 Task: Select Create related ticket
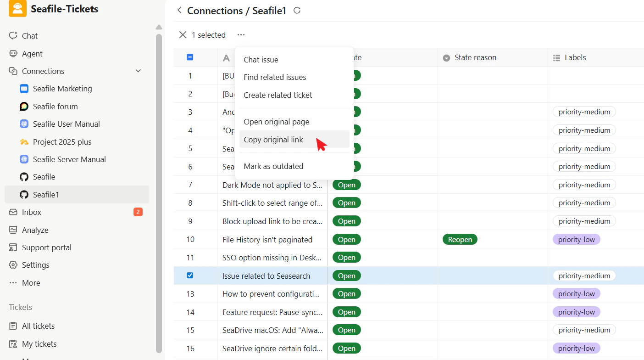pos(294,95)
